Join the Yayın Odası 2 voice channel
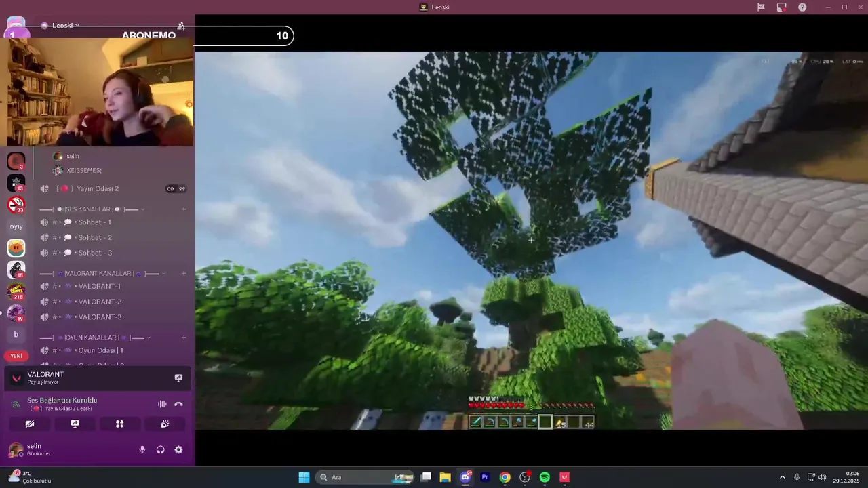Viewport: 868px width, 488px height. pyautogui.click(x=113, y=188)
